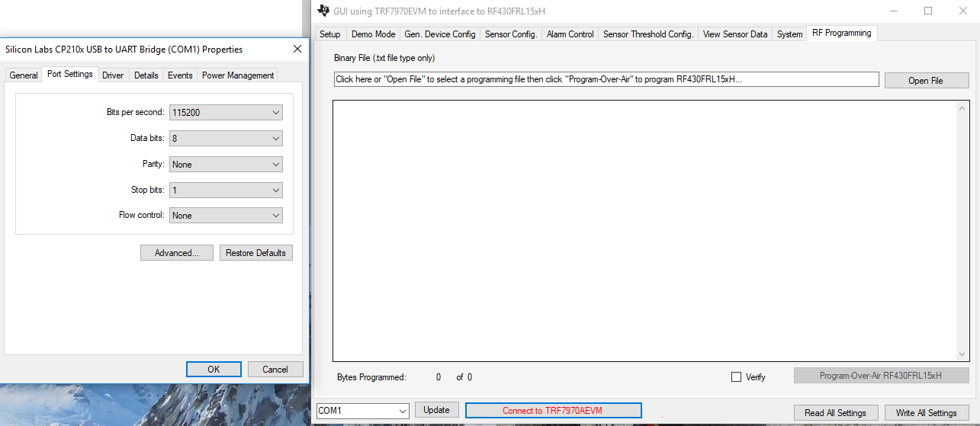Click the Read All Settings button
This screenshot has width=980, height=426.
tap(835, 412)
